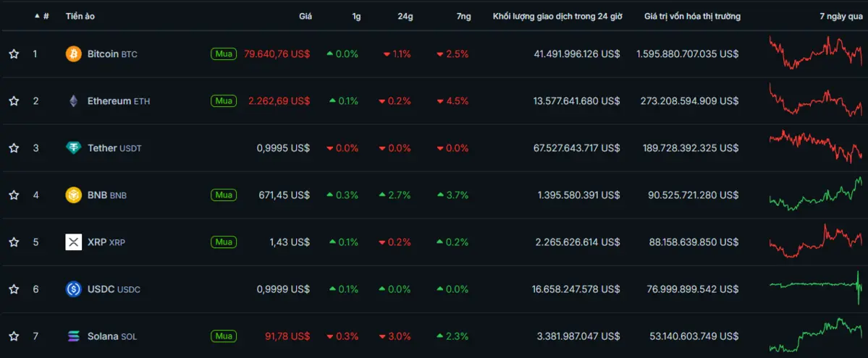
Task: Click the XRP coin logo
Action: [x=74, y=242]
